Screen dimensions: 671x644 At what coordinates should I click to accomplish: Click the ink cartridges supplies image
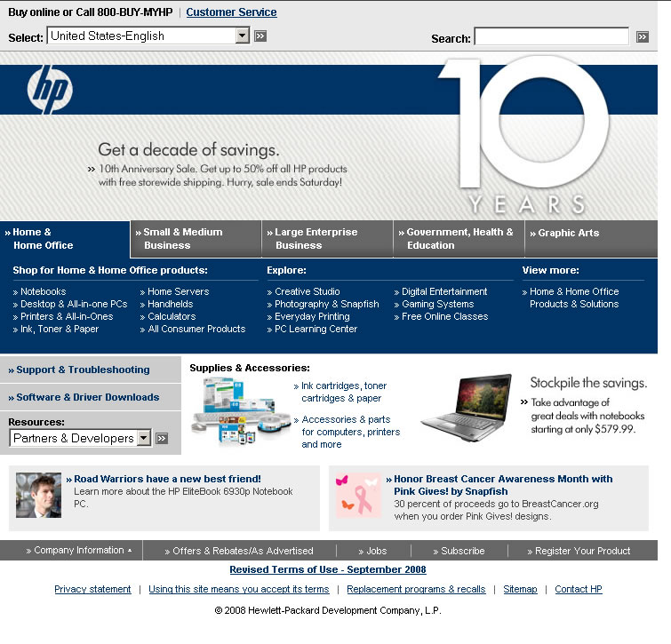point(234,410)
